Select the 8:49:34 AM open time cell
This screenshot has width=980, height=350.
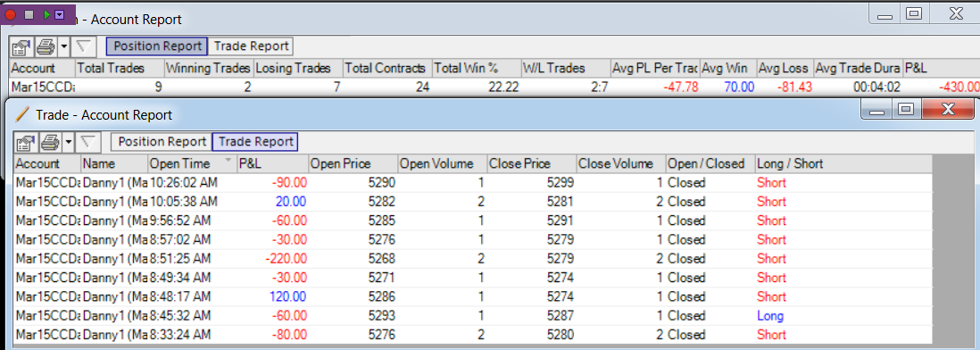click(x=192, y=278)
